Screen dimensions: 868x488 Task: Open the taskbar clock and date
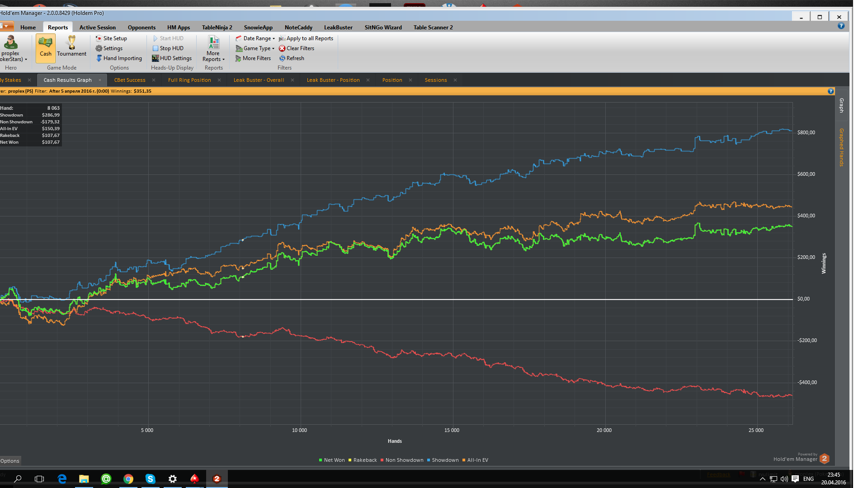[x=833, y=479]
